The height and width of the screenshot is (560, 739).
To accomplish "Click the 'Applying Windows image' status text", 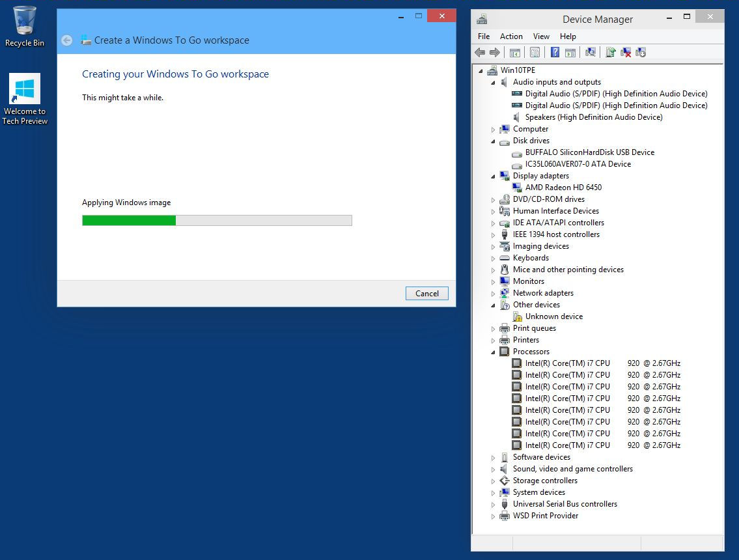I will tap(126, 203).
